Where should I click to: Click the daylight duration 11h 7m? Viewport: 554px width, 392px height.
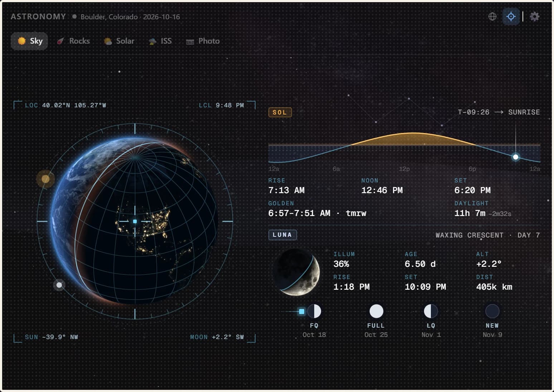pos(470,213)
